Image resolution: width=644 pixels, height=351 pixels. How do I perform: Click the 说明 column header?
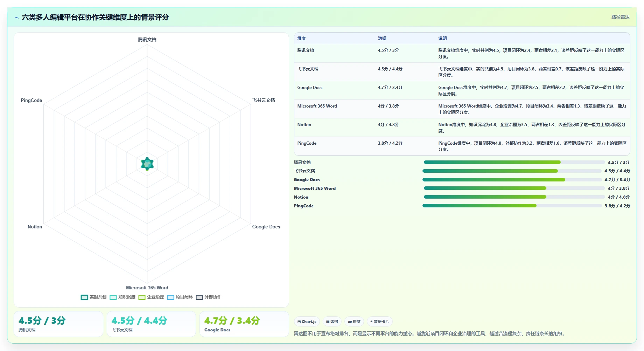click(443, 39)
